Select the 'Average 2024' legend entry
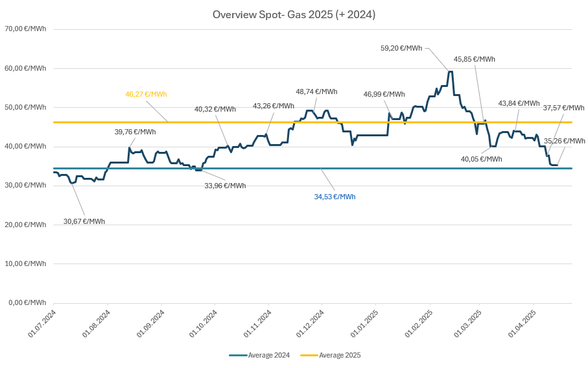 point(268,355)
